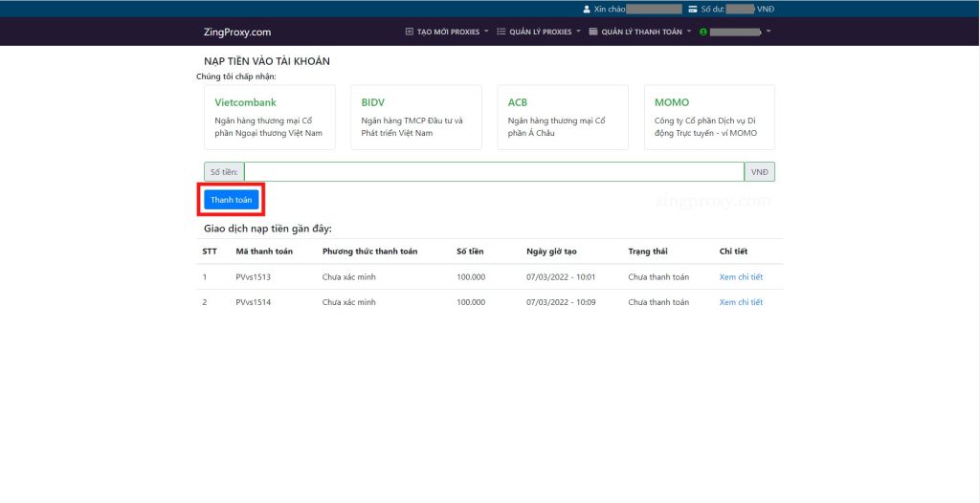
Task: Click the wallet icon before QUẢN LÝ THANH TOÁN
Action: pos(593,32)
